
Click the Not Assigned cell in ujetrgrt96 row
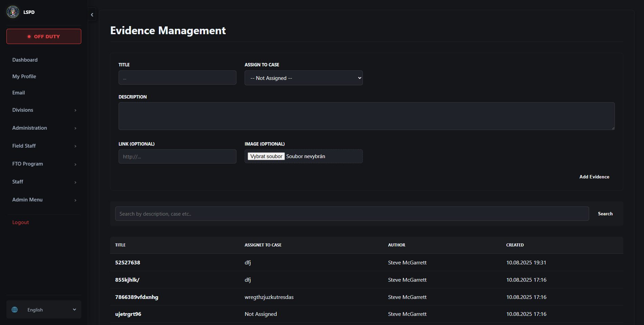(x=261, y=314)
